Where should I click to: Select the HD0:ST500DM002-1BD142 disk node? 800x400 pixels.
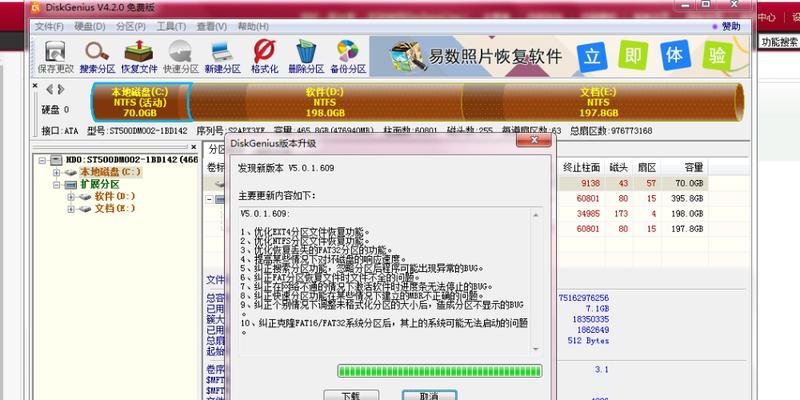[132, 160]
